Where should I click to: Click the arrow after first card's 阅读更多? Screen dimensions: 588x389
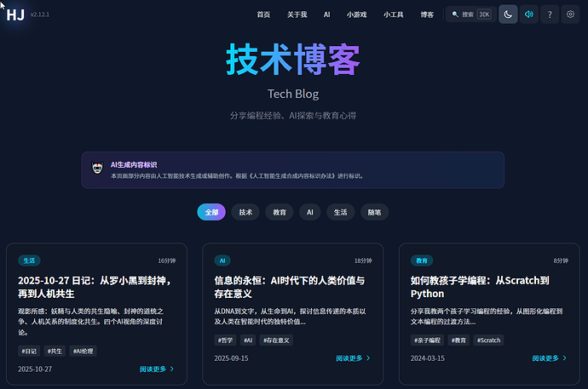point(172,369)
